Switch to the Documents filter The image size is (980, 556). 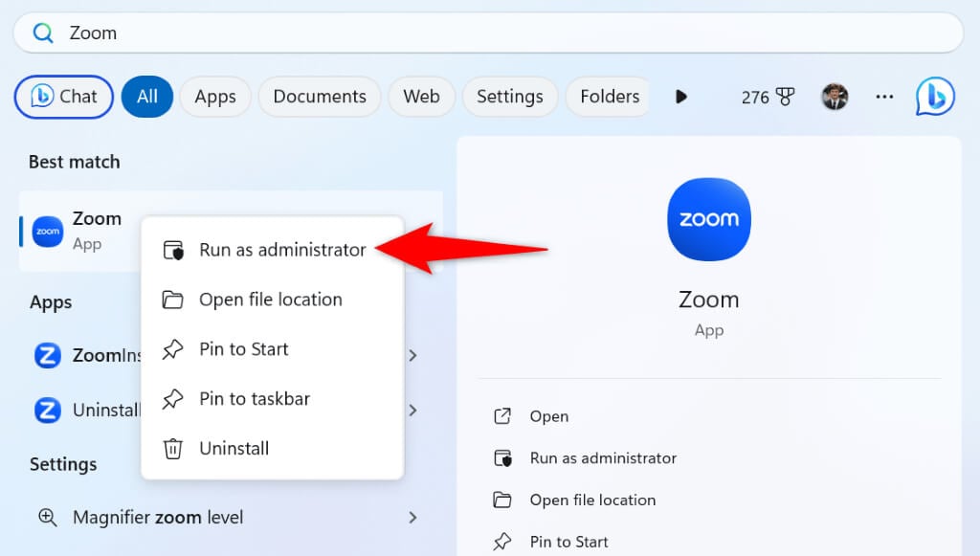[320, 97]
